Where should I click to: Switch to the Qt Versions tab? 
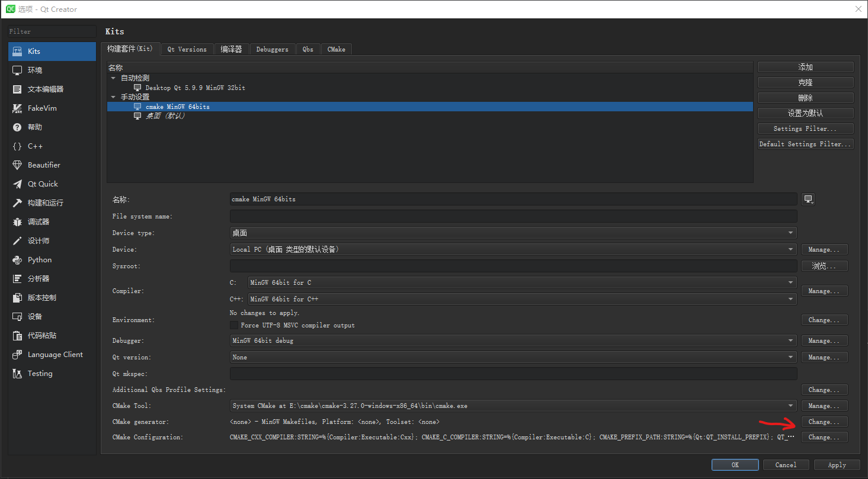click(x=187, y=49)
